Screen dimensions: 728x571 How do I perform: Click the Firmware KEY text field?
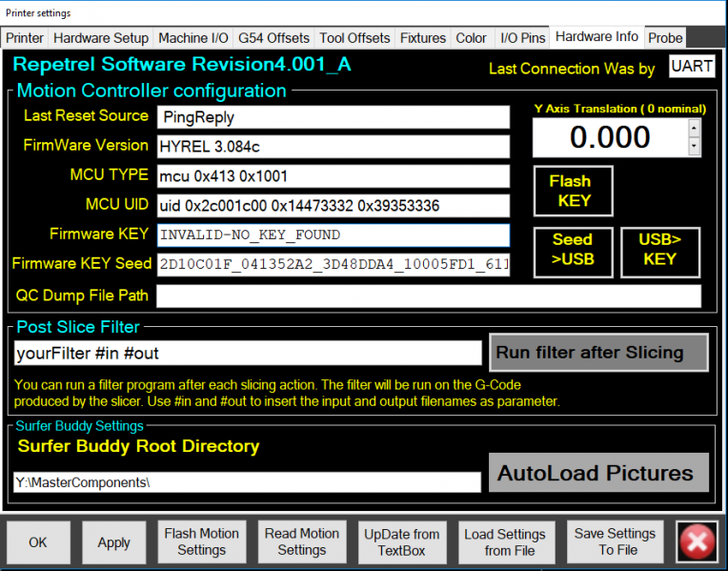coord(334,235)
